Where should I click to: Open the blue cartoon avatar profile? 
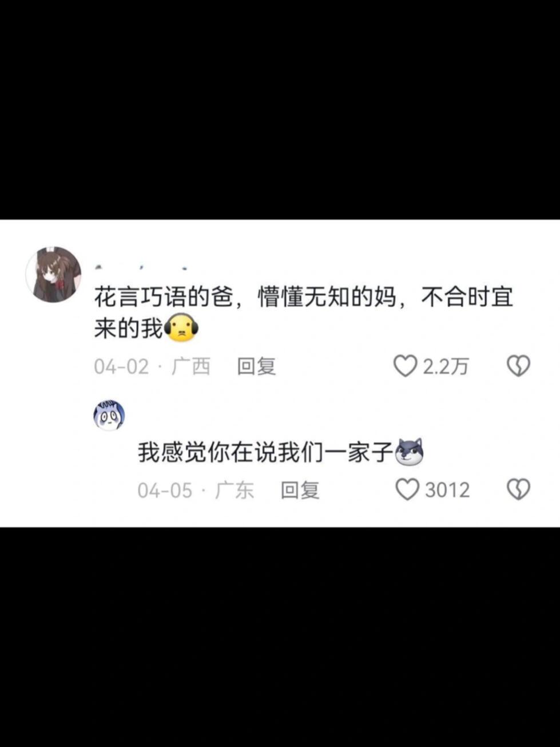(109, 415)
